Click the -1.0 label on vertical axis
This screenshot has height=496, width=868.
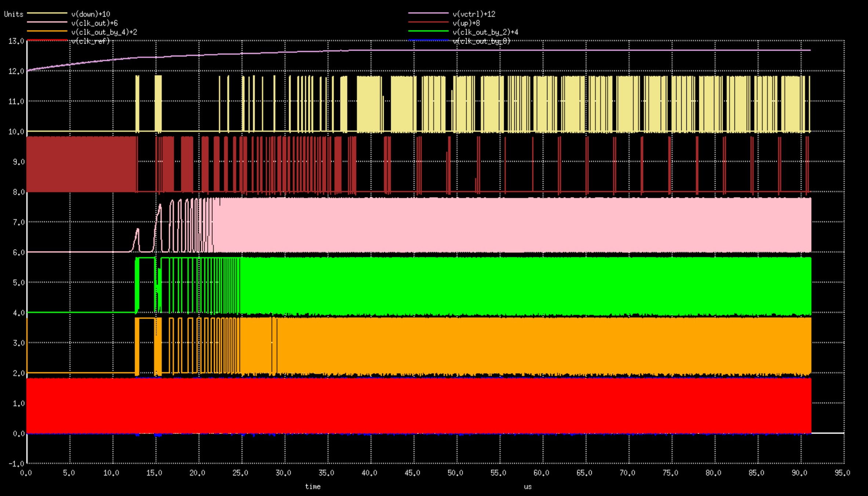[x=16, y=464]
